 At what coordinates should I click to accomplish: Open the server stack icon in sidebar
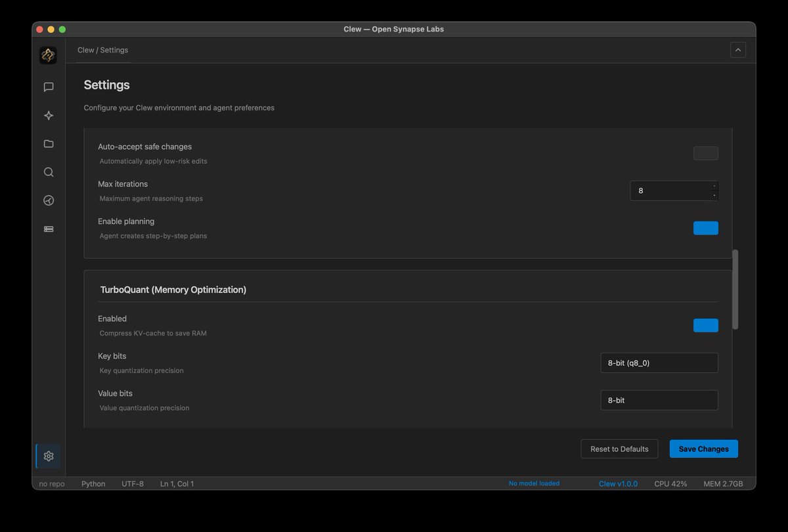coord(49,229)
